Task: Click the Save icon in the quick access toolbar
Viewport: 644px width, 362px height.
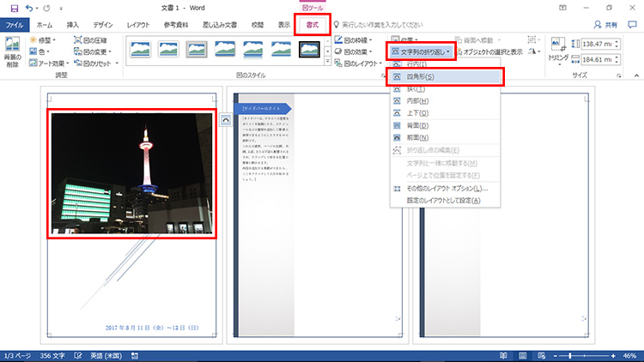Action: tap(14, 8)
